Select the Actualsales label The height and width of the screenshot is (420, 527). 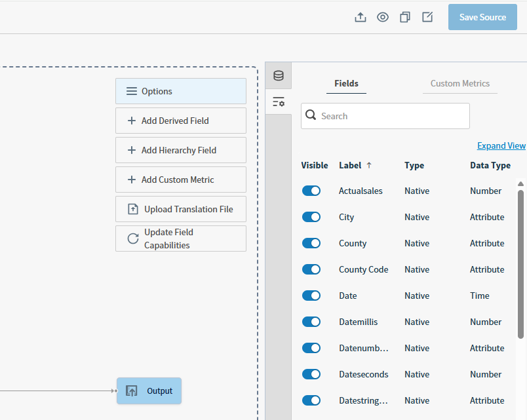pyautogui.click(x=361, y=191)
